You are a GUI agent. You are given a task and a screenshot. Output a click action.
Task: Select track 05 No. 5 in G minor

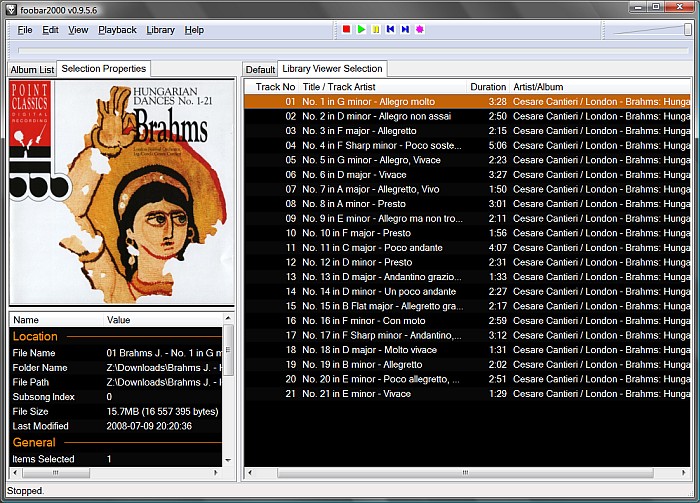point(467,160)
